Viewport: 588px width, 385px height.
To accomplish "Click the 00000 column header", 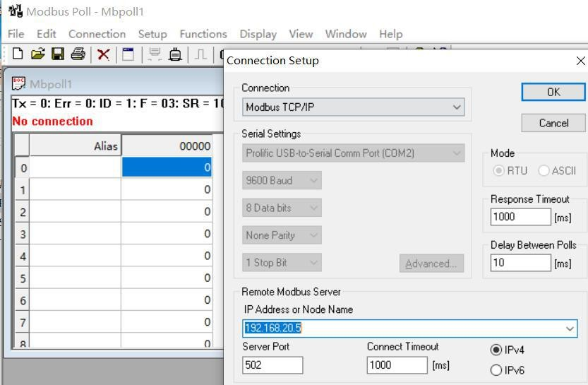I will pyautogui.click(x=167, y=146).
